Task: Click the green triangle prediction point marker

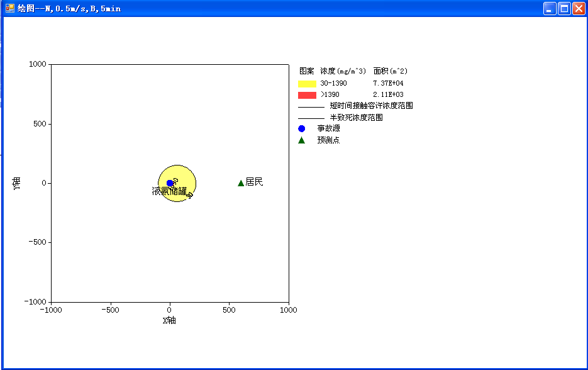Action: coord(241,183)
